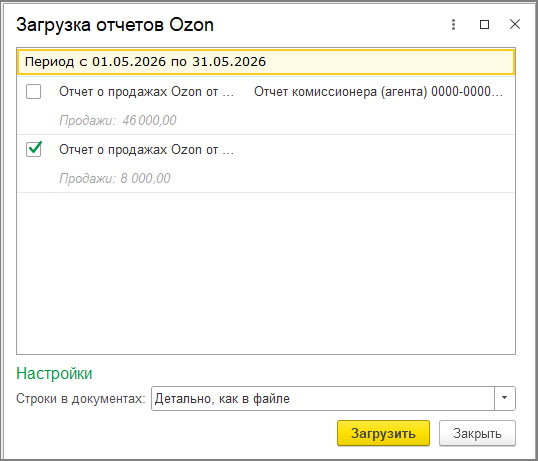
Task: Click the Закрыть button
Action: tap(477, 433)
